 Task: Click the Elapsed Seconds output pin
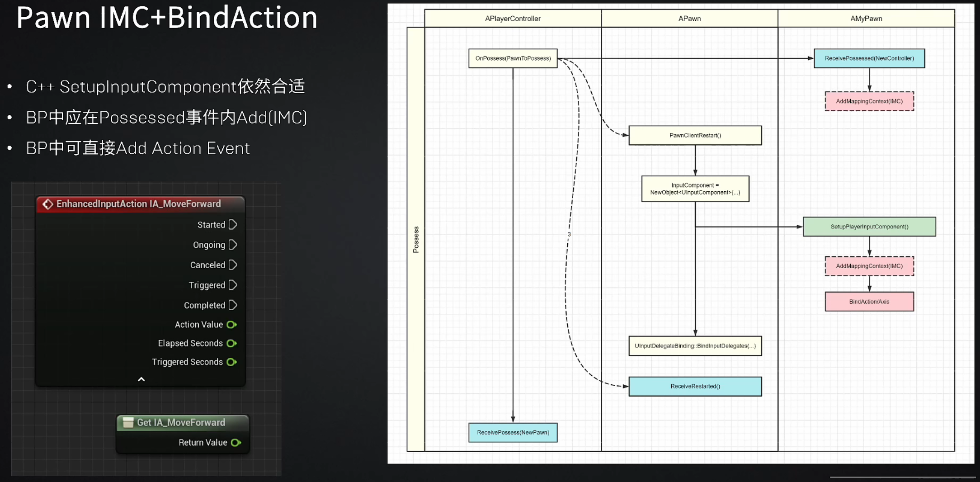(x=231, y=343)
